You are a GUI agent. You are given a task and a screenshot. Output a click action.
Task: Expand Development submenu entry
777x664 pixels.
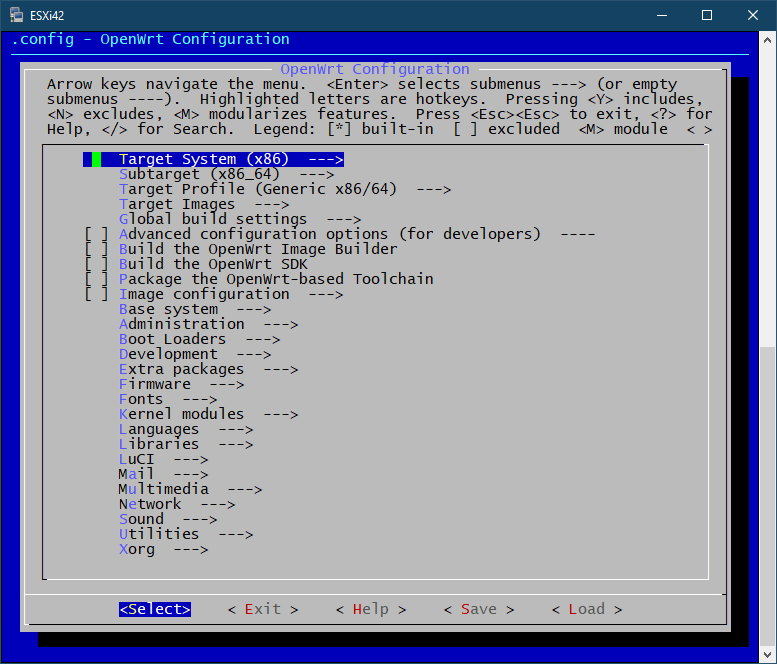tap(195, 354)
